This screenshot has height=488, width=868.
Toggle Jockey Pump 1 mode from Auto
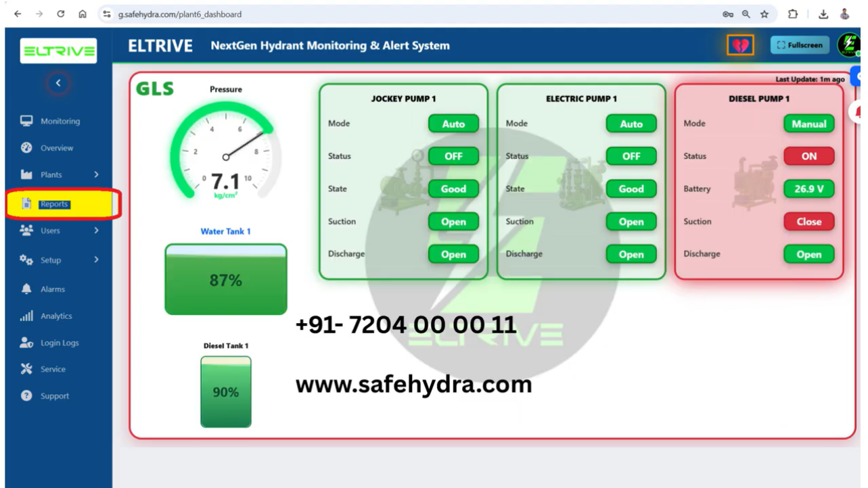click(x=453, y=123)
